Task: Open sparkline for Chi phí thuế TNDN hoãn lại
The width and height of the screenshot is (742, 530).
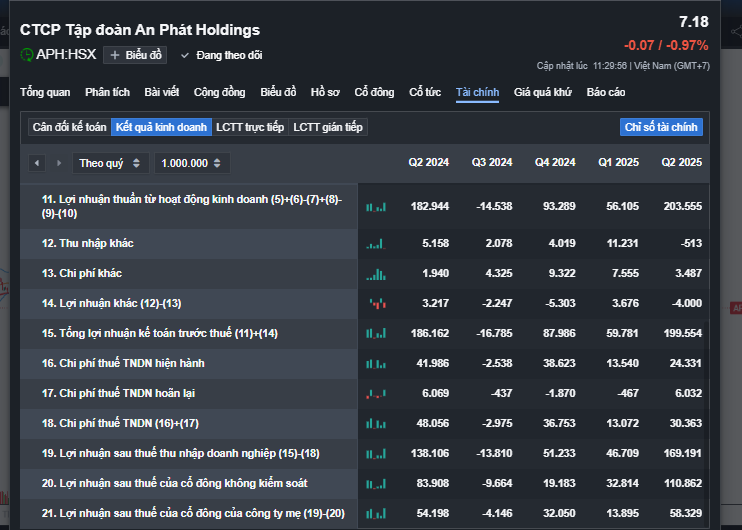Action: point(376,393)
